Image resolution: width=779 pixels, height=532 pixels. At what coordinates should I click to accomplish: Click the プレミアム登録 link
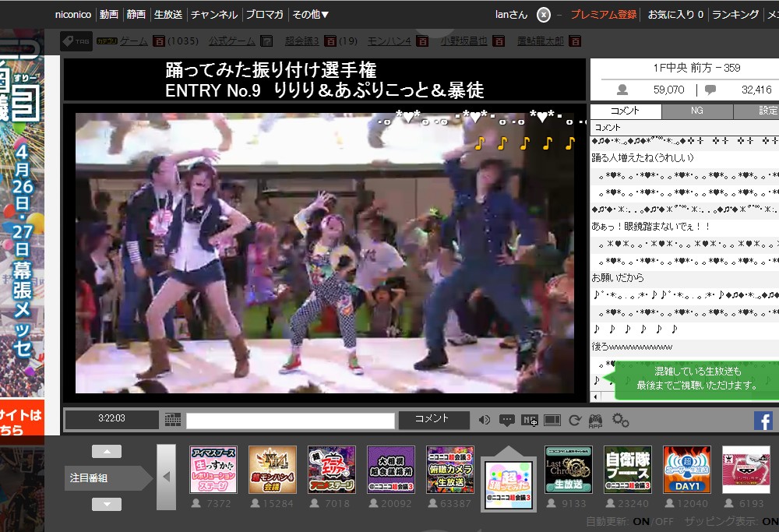(x=603, y=14)
